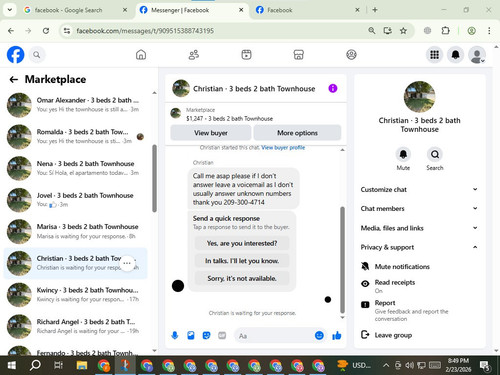Choose a GIF from the composer
The width and height of the screenshot is (500, 375).
(222, 335)
